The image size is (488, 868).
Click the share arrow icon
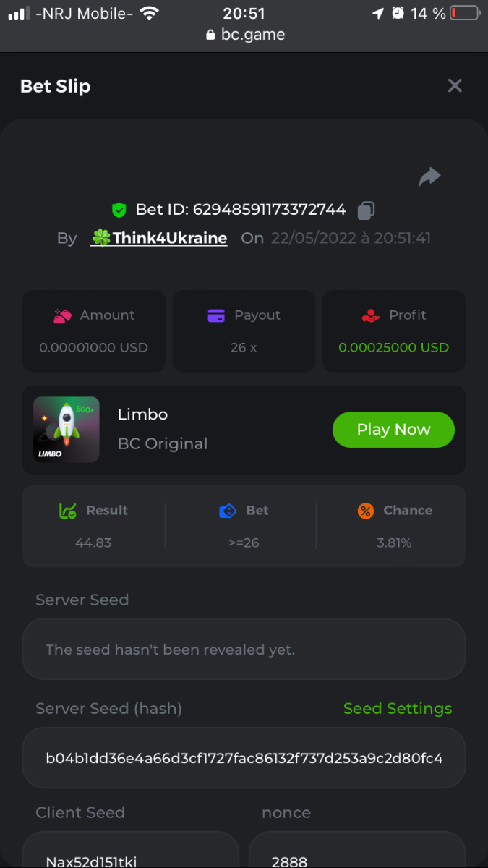tap(429, 176)
